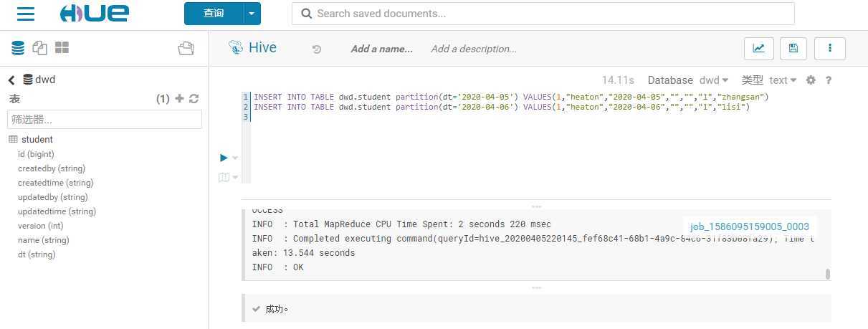Open the chart dashboard button

[758, 48]
